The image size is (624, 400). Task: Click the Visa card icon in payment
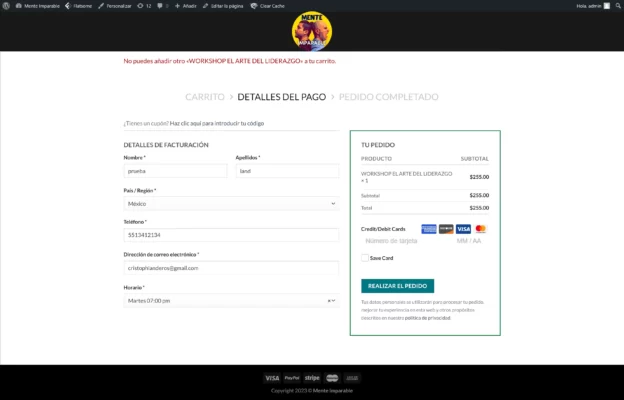pos(463,229)
